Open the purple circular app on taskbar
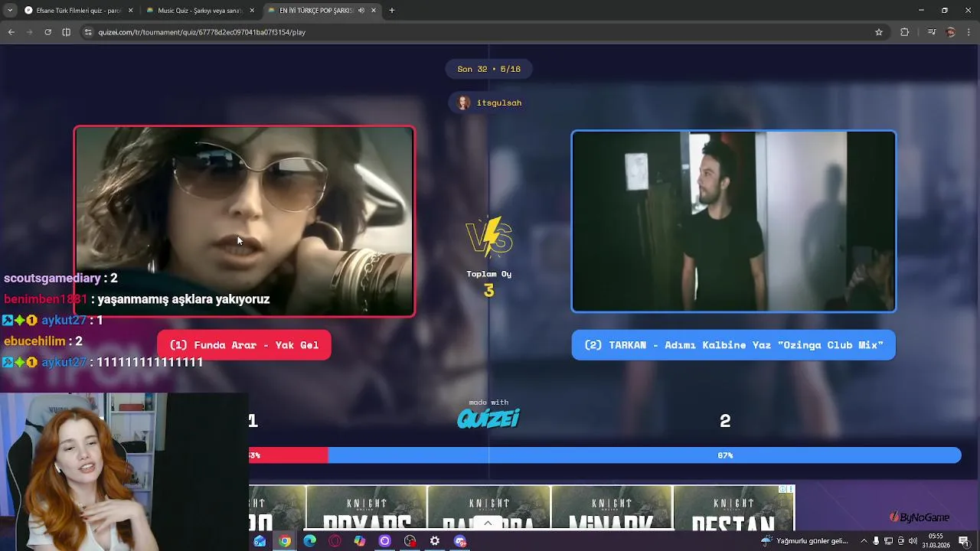980x551 pixels. click(385, 541)
